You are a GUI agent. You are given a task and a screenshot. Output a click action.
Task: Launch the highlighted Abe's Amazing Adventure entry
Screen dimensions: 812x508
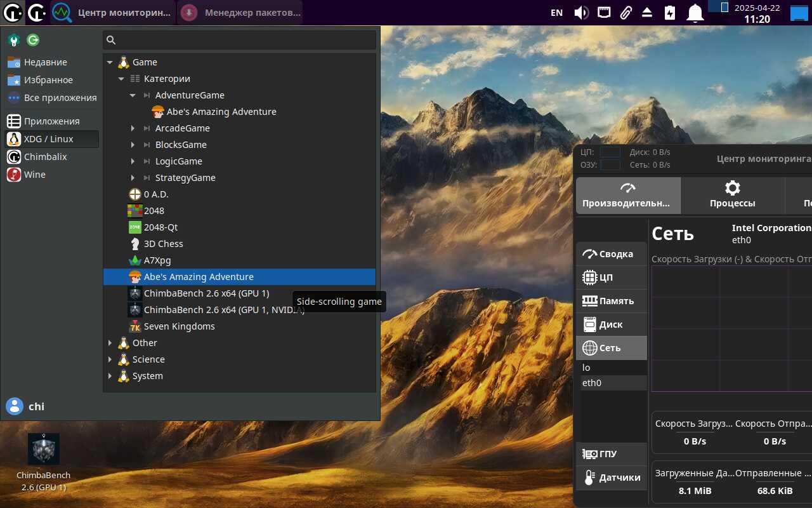[x=239, y=277]
